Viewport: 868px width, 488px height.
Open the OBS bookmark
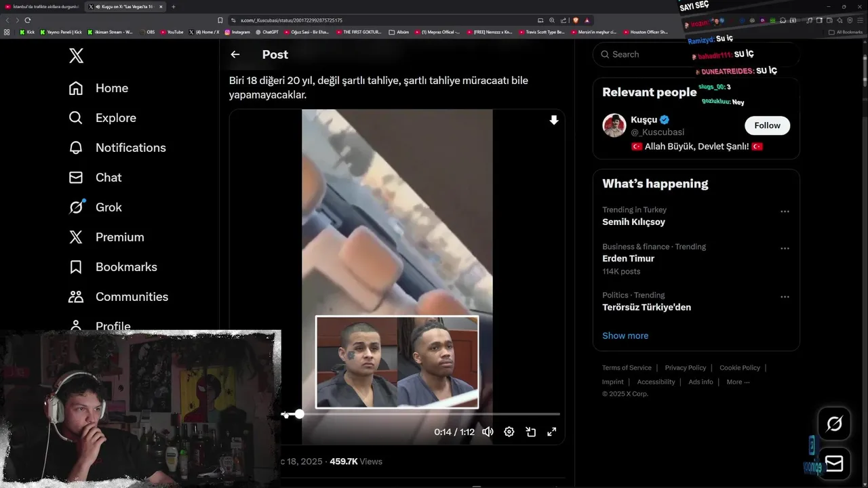[146, 32]
